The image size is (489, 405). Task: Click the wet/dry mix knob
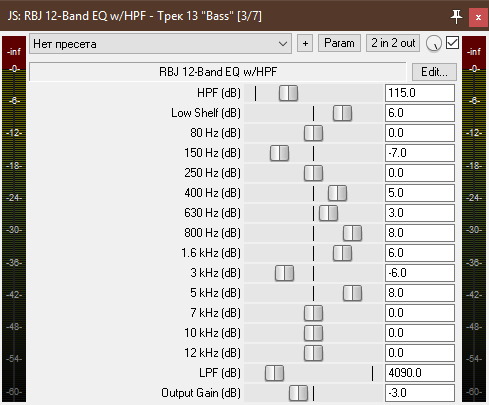(x=434, y=43)
